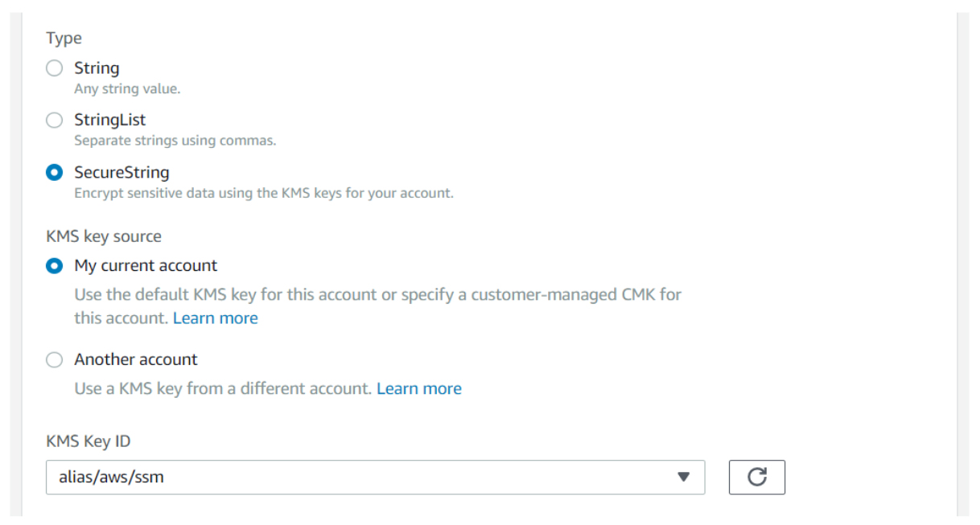Follow Learn more link for different account key

coord(418,388)
